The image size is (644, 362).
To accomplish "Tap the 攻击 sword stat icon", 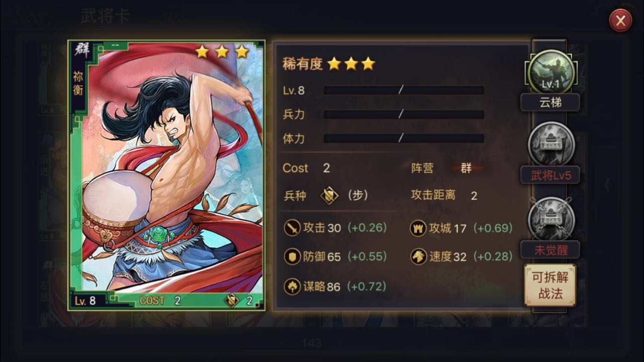I will coord(292,228).
